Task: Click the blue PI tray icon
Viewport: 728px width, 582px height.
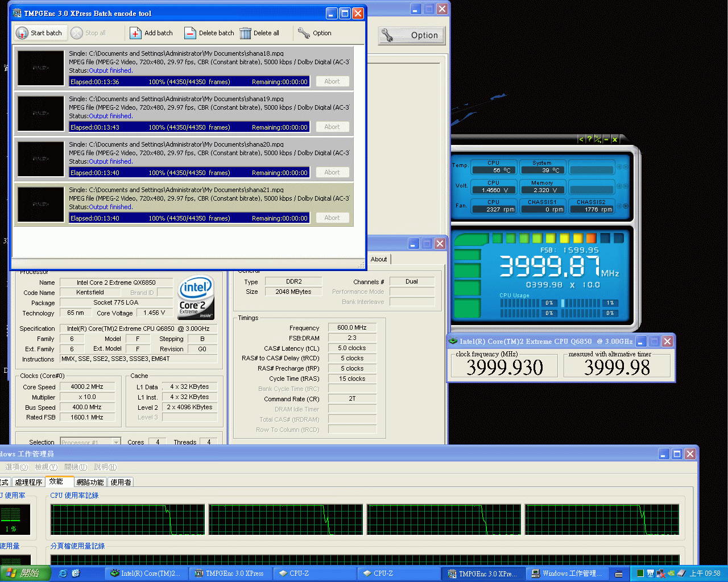Action: pos(650,573)
